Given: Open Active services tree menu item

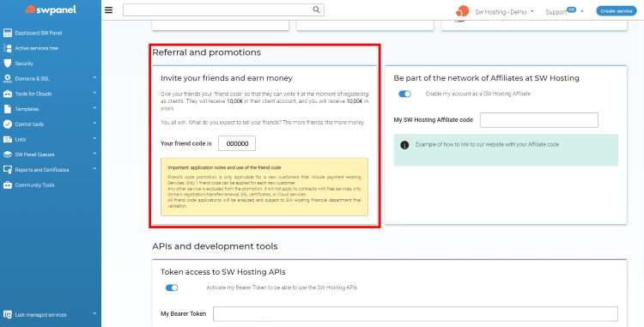Looking at the screenshot, I should (37, 48).
